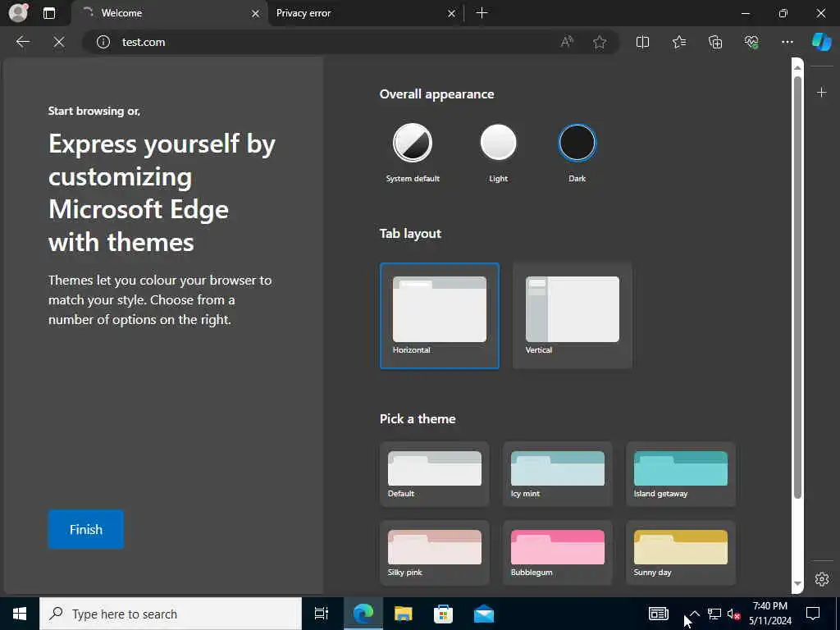The image size is (840, 630).
Task: Toggle split screen view
Action: pos(642,42)
